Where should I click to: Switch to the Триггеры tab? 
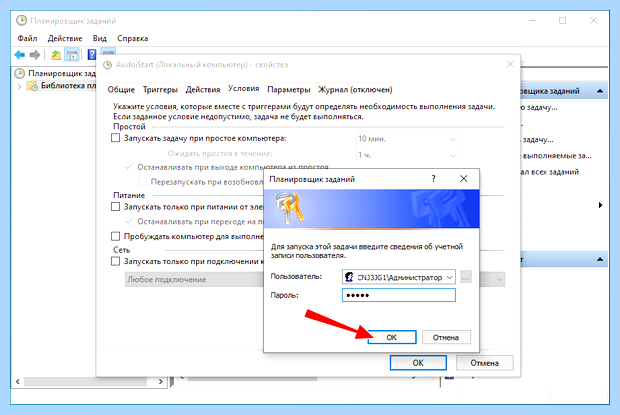pos(160,90)
